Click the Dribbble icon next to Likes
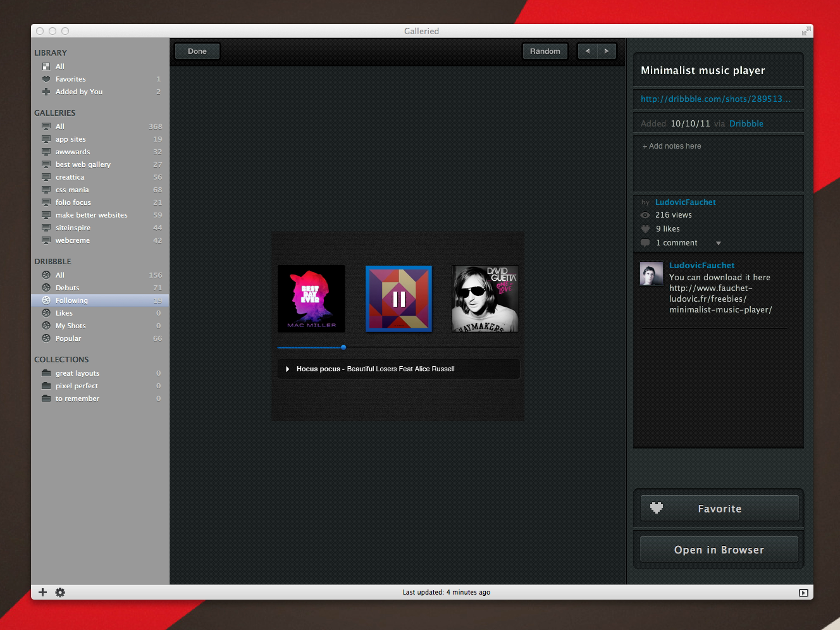 pyautogui.click(x=46, y=313)
